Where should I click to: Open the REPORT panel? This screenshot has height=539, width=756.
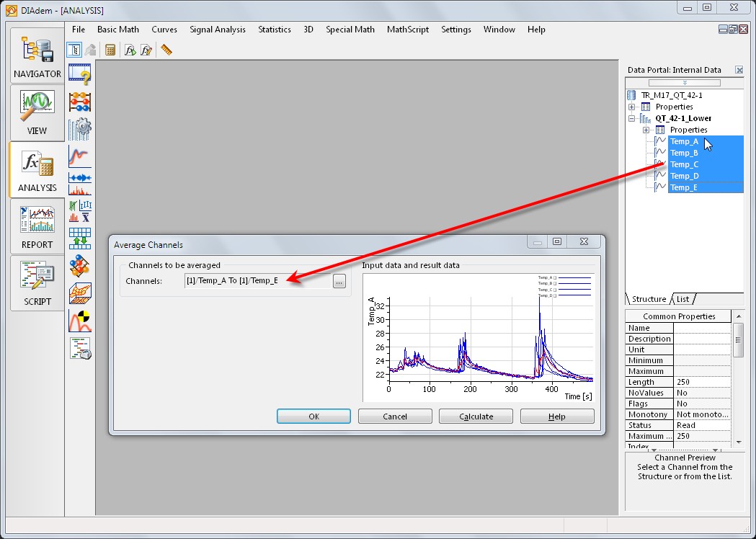36,228
